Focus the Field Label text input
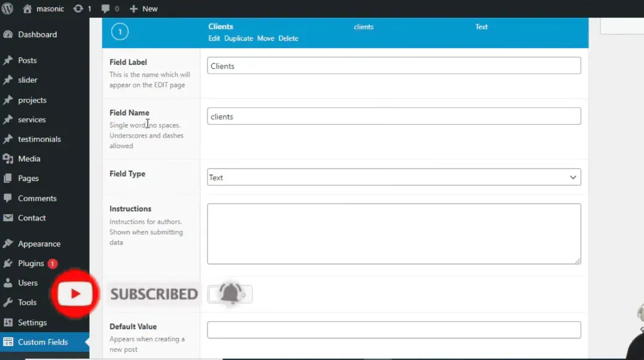The height and width of the screenshot is (360, 644). pyautogui.click(x=394, y=66)
